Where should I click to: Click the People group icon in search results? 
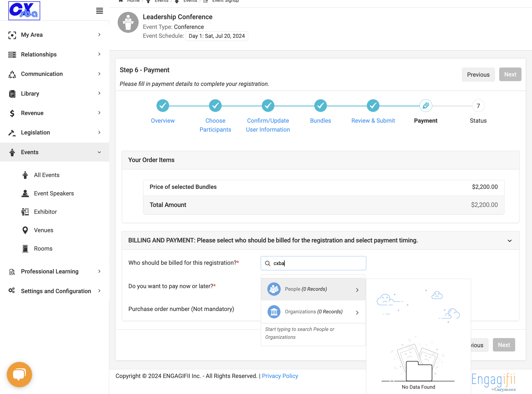click(x=274, y=289)
